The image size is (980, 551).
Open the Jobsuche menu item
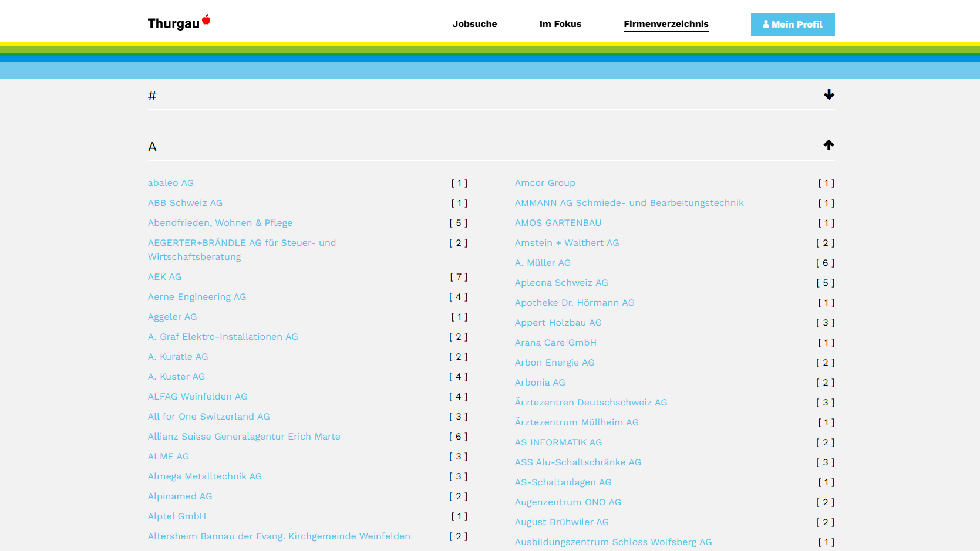pyautogui.click(x=474, y=24)
